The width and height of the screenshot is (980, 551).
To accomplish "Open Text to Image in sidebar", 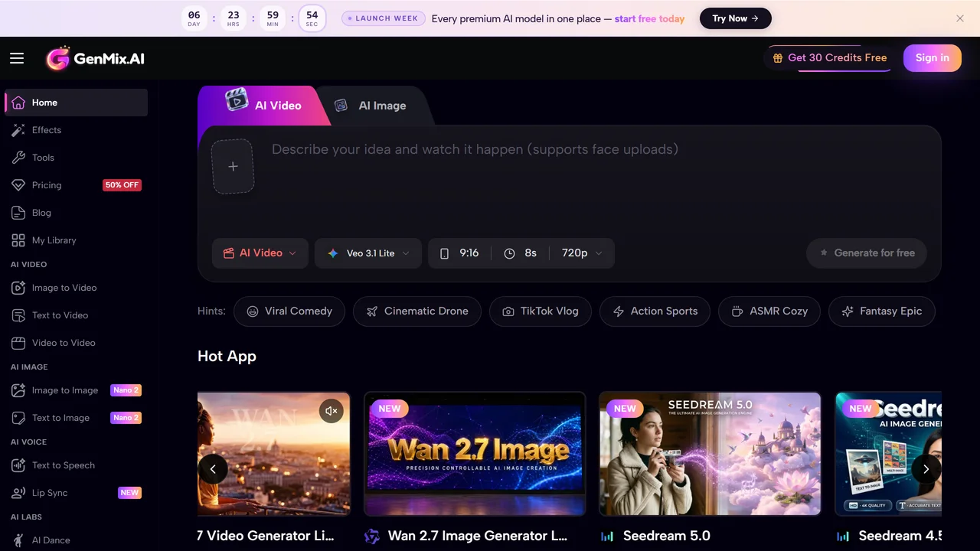I will pos(77,418).
